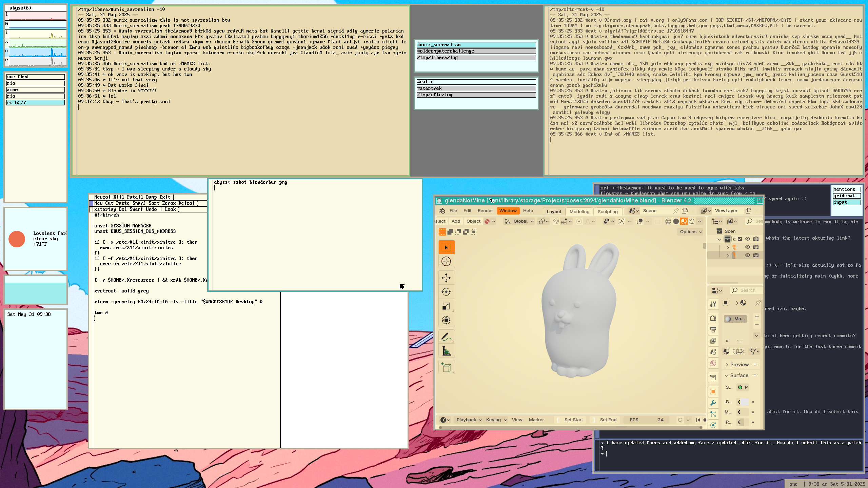Pin the Scene with the pin icon

(x=676, y=211)
